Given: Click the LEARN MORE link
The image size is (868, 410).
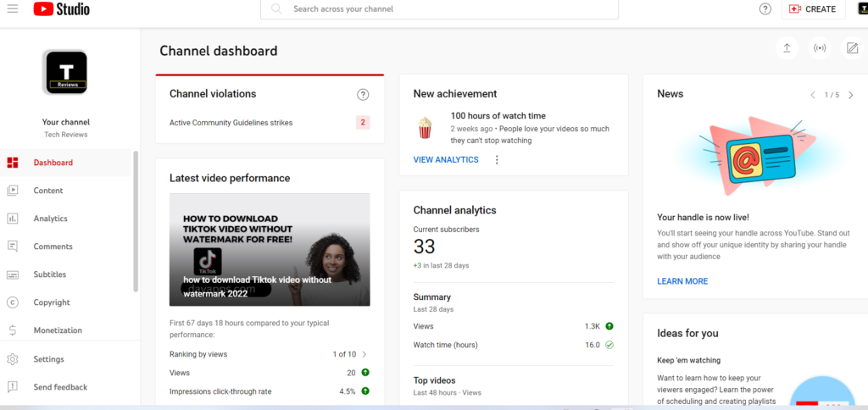Looking at the screenshot, I should [682, 281].
